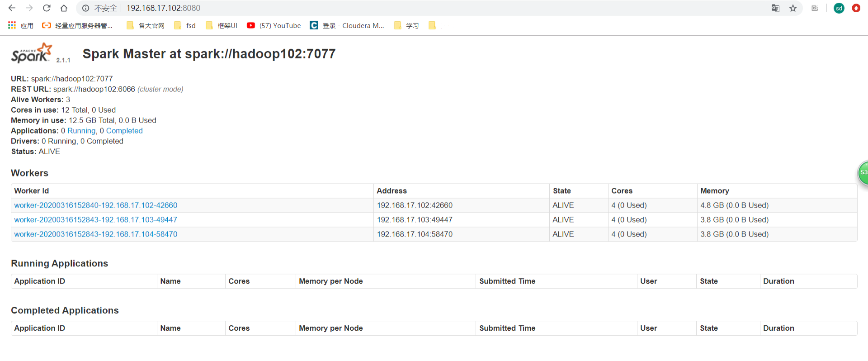Open the 学习 bookmark folder
This screenshot has height=361, width=868.
(406, 26)
